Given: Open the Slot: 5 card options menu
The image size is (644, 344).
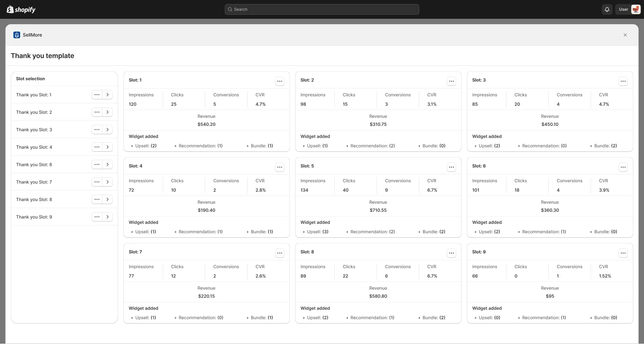Looking at the screenshot, I should (x=451, y=167).
